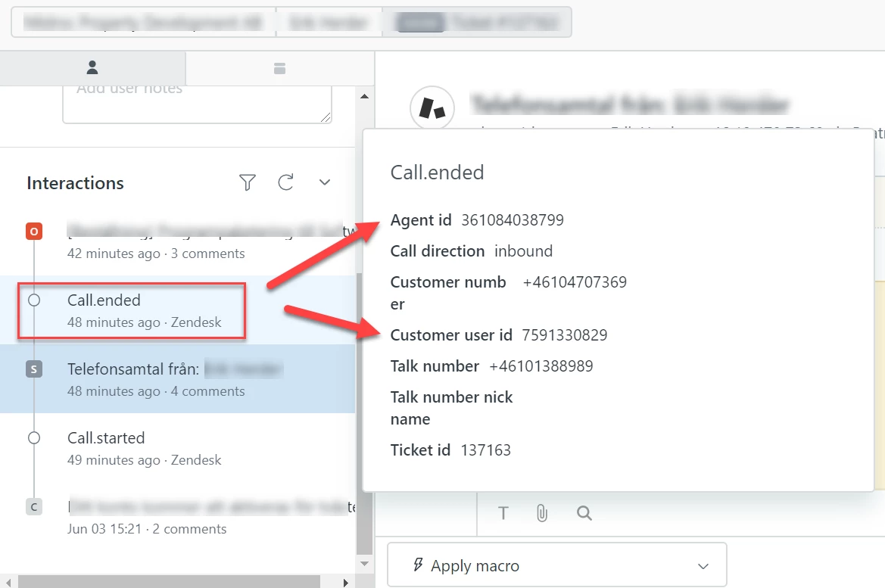Image resolution: width=885 pixels, height=588 pixels.
Task: Switch to the ticket list tab icon
Action: click(279, 68)
